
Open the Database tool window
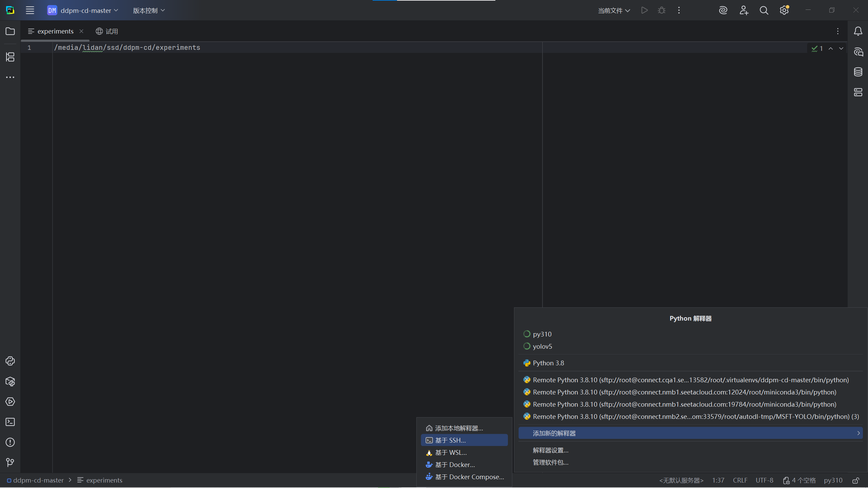coord(858,72)
